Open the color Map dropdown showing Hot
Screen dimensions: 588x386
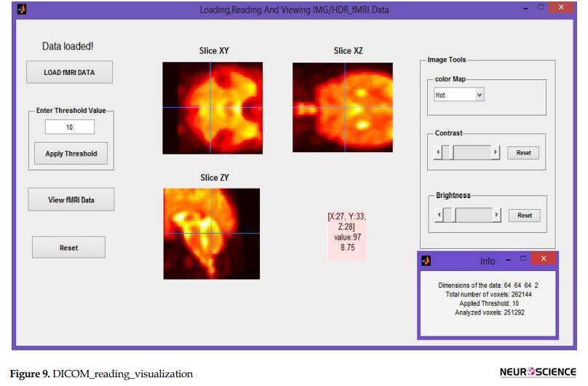(459, 95)
